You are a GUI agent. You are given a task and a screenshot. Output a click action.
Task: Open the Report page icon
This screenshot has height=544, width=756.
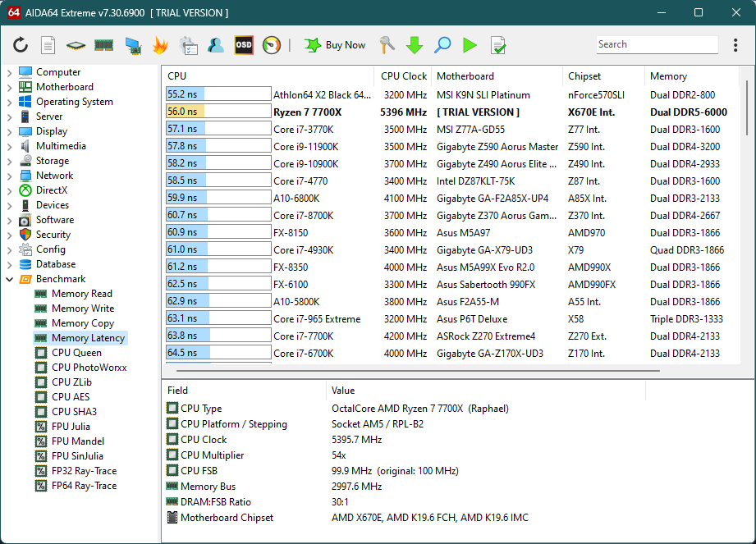point(48,45)
